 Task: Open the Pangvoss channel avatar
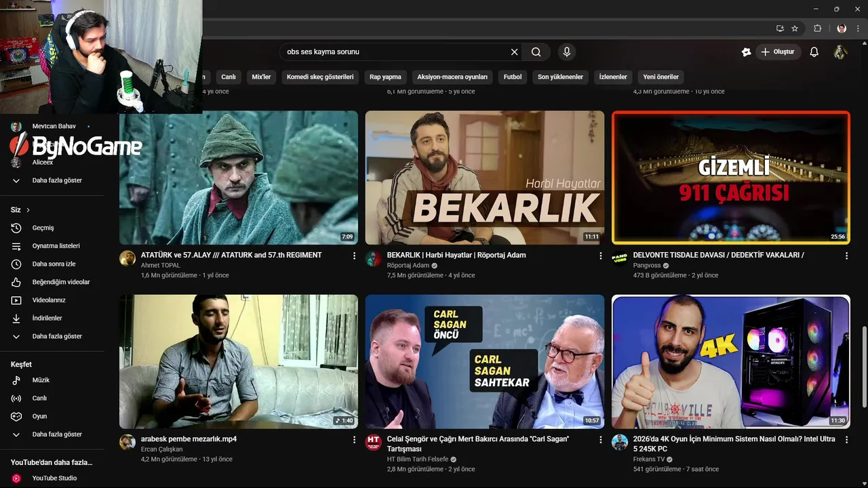point(620,258)
